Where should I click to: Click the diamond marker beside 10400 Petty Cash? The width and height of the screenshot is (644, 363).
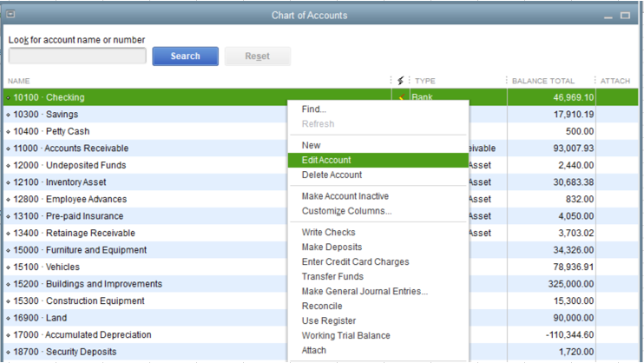[8, 131]
